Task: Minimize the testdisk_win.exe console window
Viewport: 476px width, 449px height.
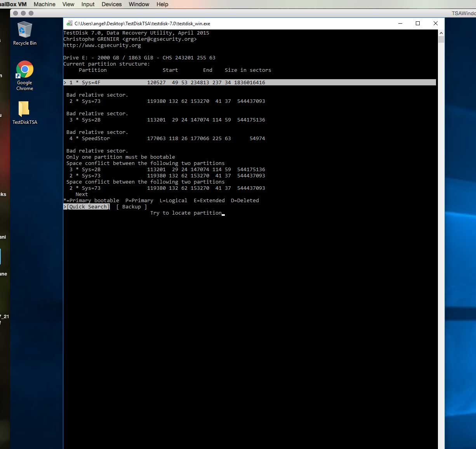Action: tap(400, 23)
